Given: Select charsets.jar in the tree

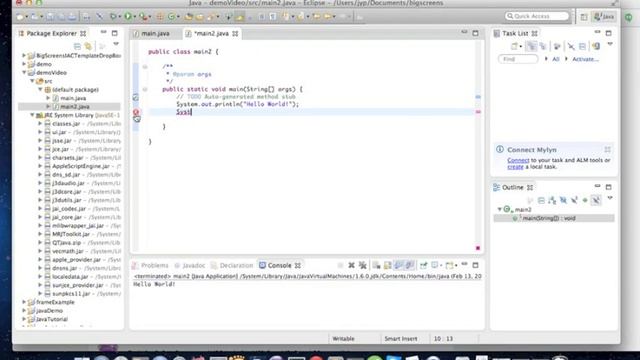Looking at the screenshot, I should coord(67,158).
